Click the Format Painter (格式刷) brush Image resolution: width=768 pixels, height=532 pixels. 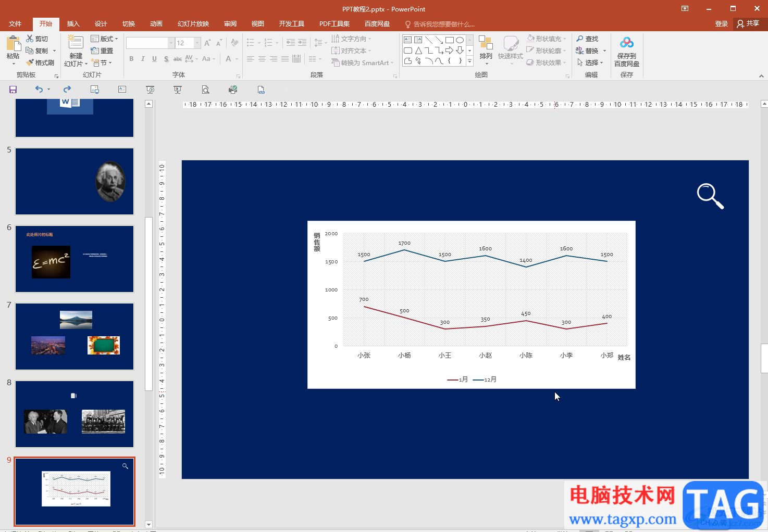click(40, 62)
